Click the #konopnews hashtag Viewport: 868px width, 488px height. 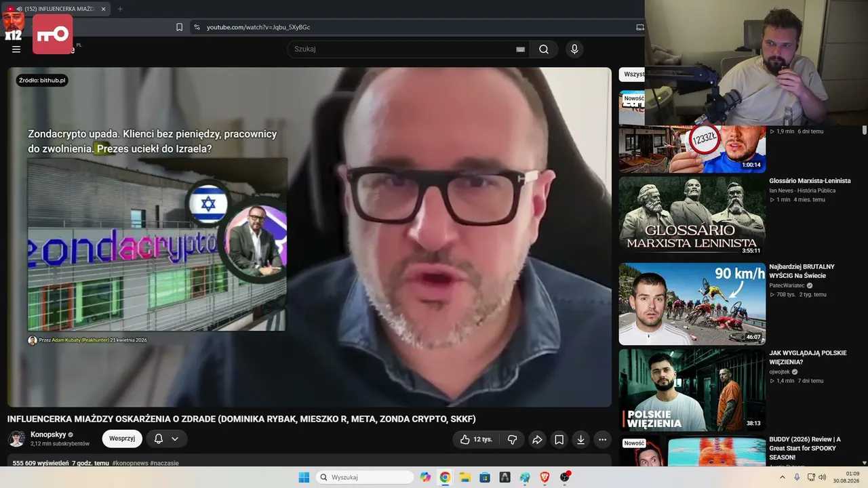(130, 463)
